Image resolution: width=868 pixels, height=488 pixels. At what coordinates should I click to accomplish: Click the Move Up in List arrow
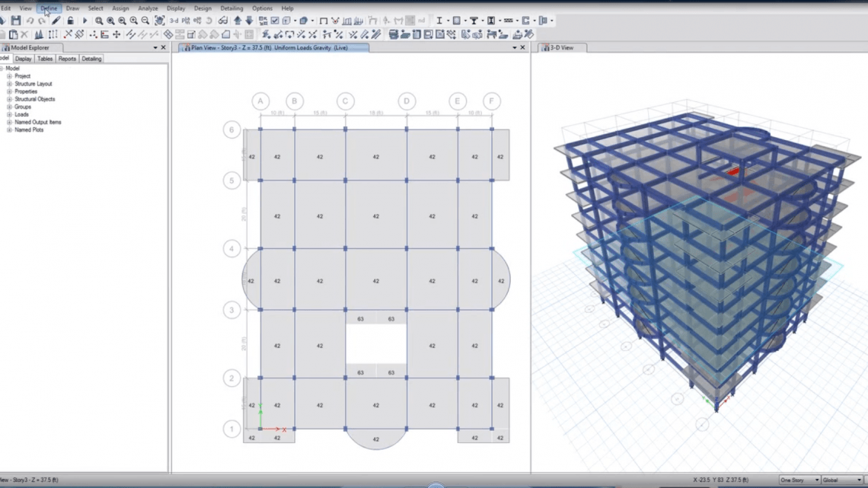coord(238,21)
